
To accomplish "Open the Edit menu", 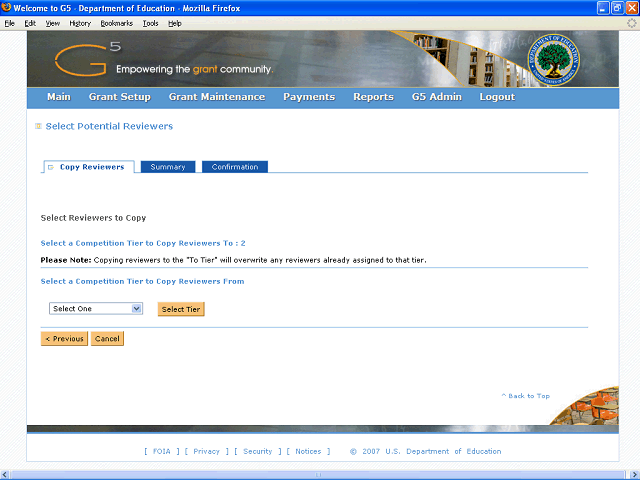I will (30, 23).
